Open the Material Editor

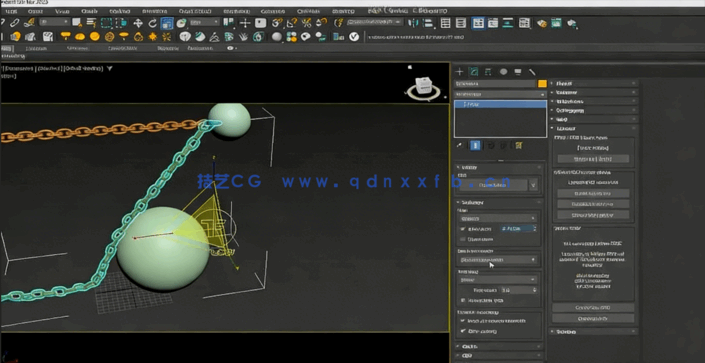pos(524,22)
